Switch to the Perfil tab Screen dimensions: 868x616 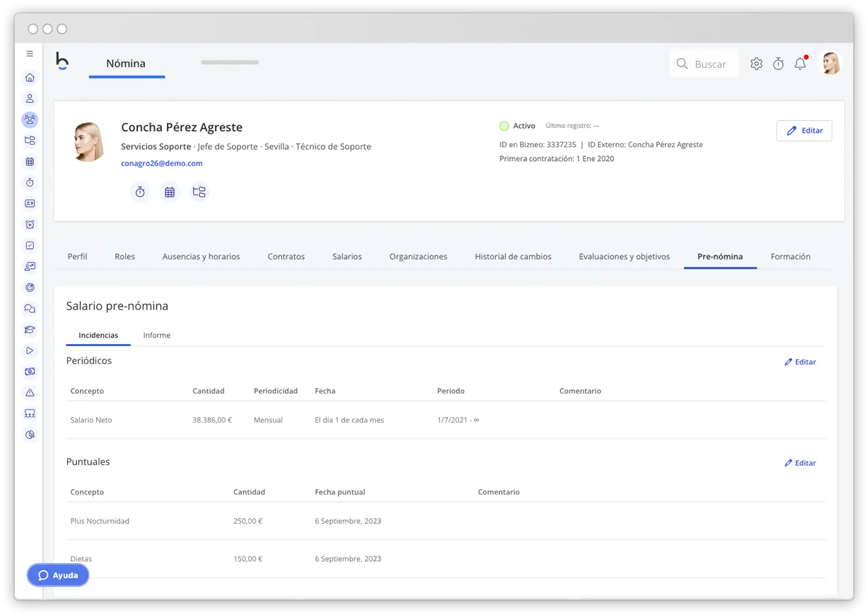click(x=77, y=257)
